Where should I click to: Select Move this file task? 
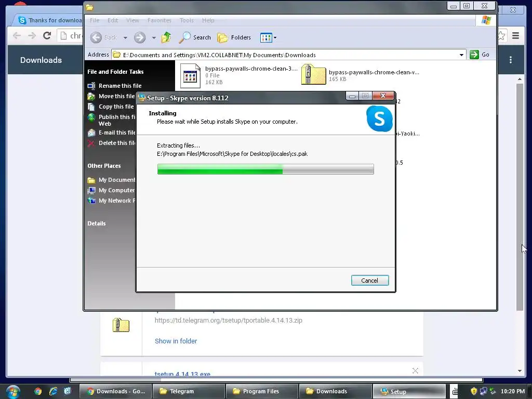[x=117, y=96]
